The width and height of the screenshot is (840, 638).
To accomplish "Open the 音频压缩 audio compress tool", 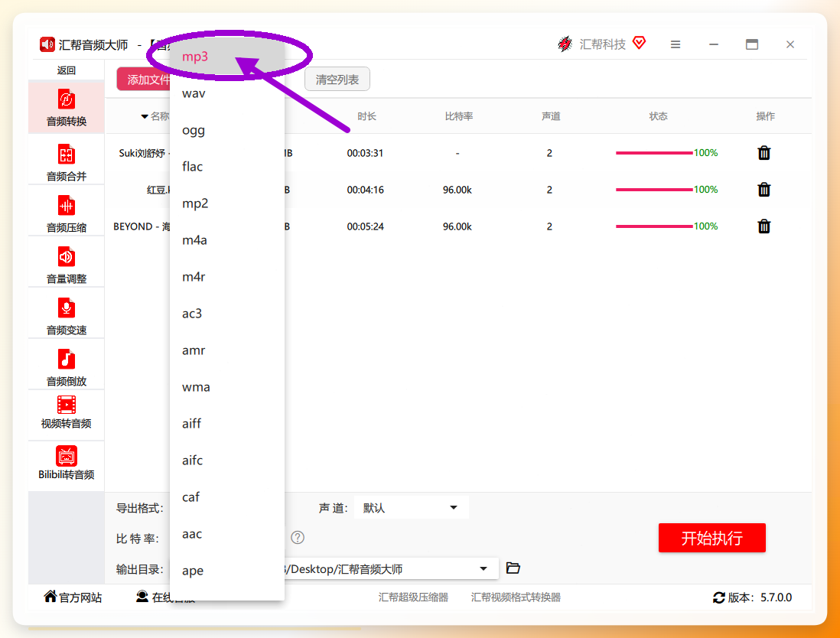I will (67, 213).
